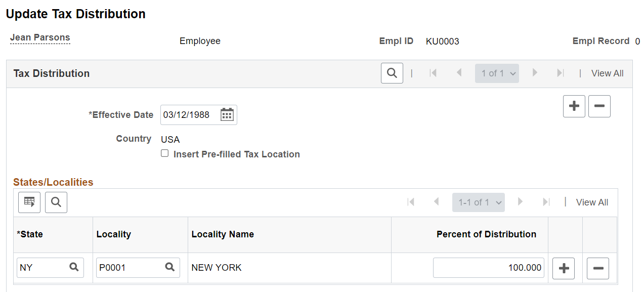
Task: Jump to the last Tax Distribution record
Action: click(560, 73)
